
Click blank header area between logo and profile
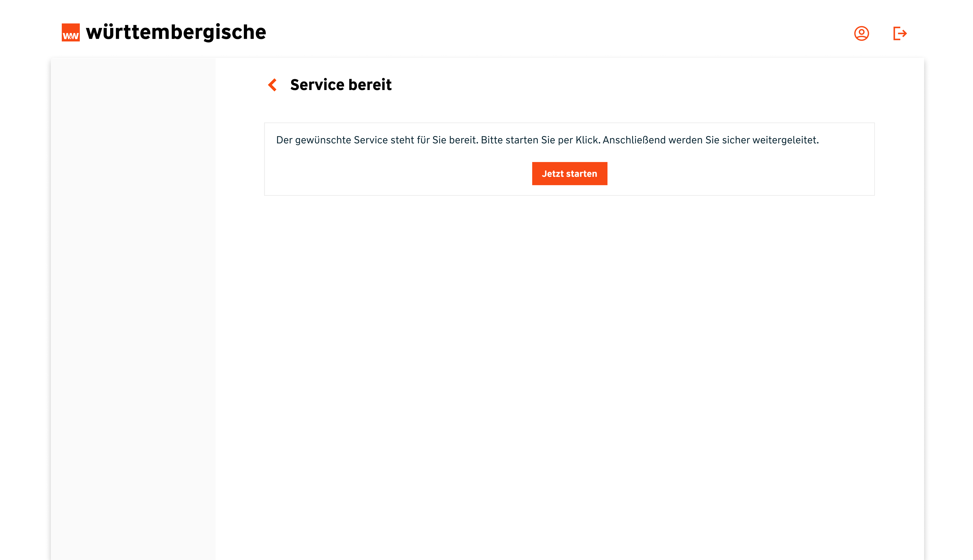pyautogui.click(x=558, y=33)
